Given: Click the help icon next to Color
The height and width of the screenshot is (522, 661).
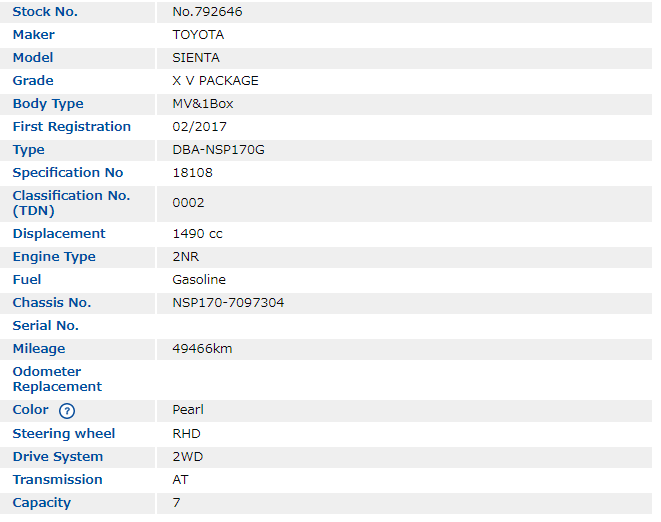Looking at the screenshot, I should pos(67,411).
